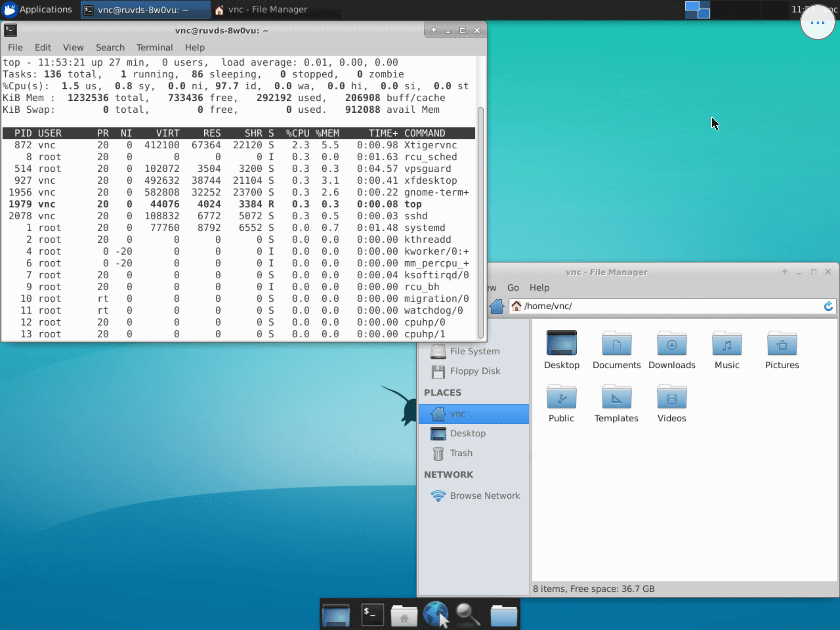The height and width of the screenshot is (630, 840).
Task: Select Desktop under PLACES sidebar
Action: click(x=468, y=433)
